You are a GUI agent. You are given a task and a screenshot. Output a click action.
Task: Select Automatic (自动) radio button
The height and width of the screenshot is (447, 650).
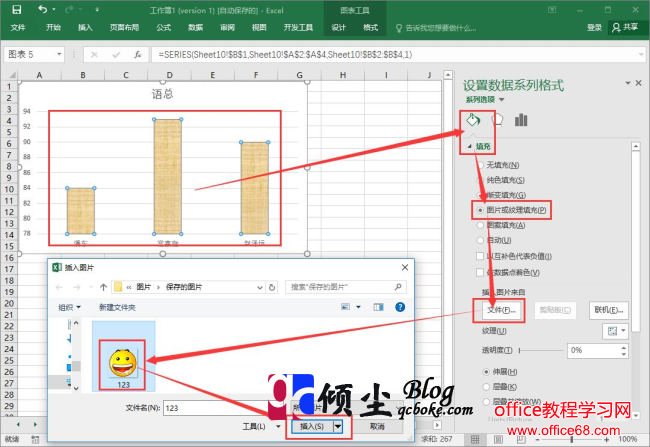[480, 240]
